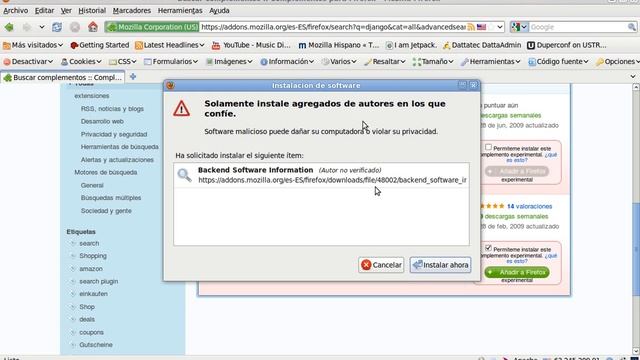This screenshot has height=360, width=640.
Task: Click into the Google search field
Action: tap(578, 27)
